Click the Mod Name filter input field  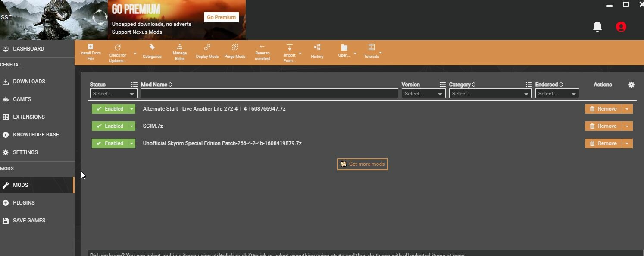tap(269, 94)
